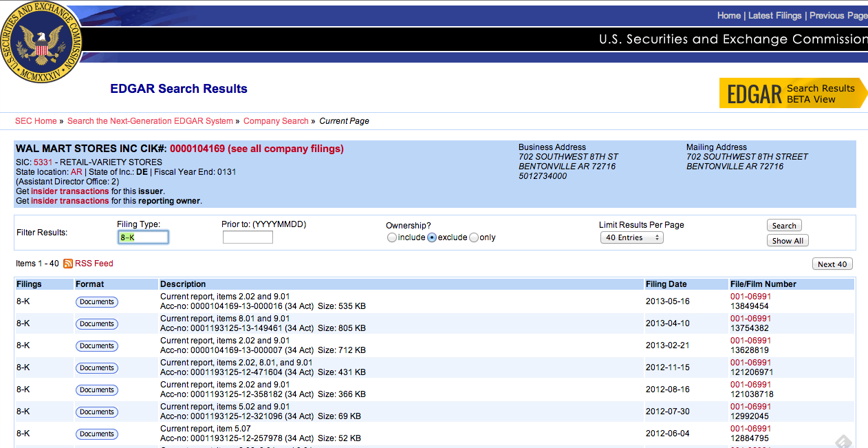868x448 pixels.
Task: Open insider transactions for this issuer
Action: 69,191
